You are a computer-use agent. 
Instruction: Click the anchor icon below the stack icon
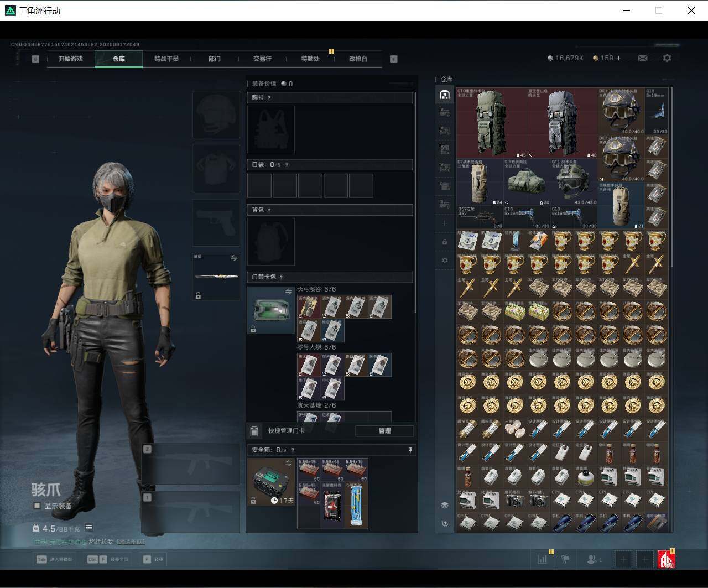445,523
